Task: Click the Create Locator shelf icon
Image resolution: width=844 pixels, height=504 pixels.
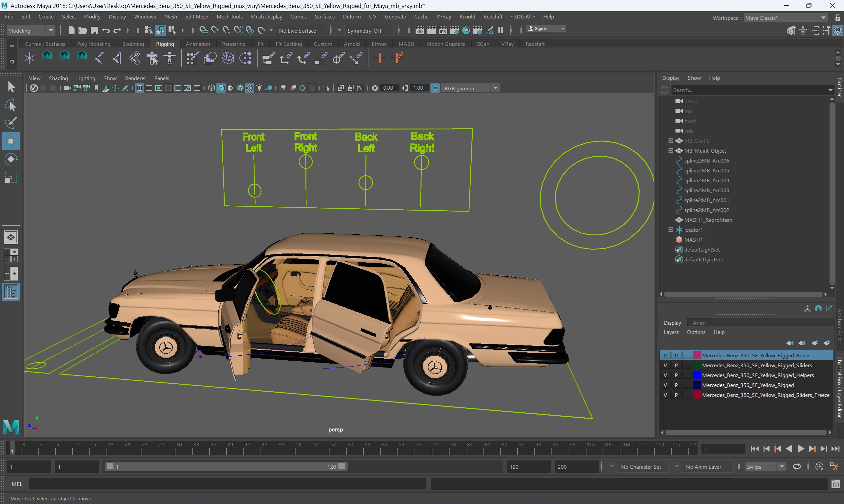Action: tap(30, 58)
